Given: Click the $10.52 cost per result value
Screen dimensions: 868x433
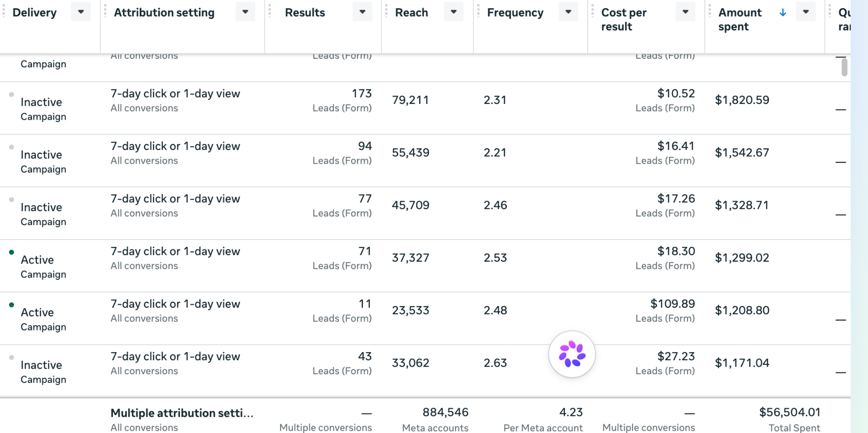Looking at the screenshot, I should 676,94.
